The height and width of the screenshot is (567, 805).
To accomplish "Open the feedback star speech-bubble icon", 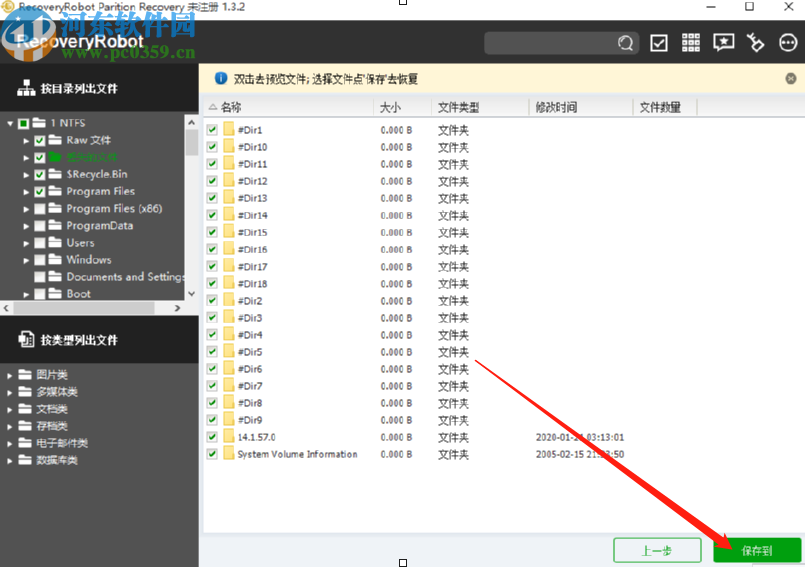I will click(723, 43).
